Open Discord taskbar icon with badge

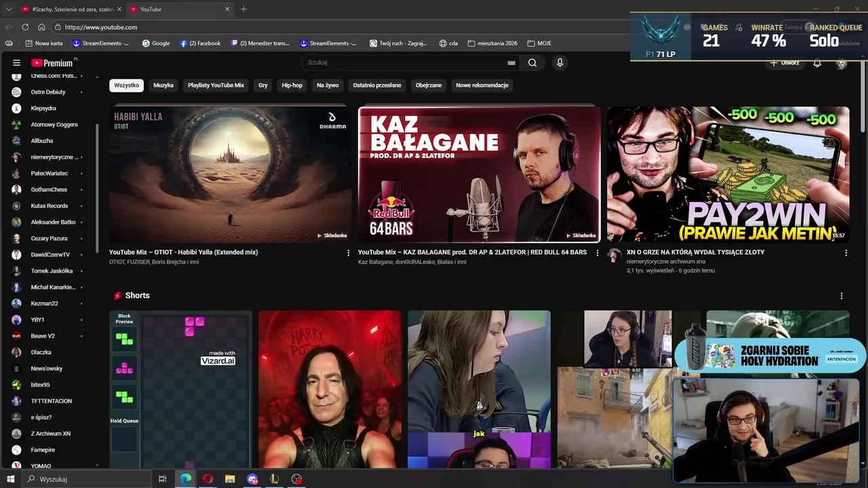pos(252,479)
